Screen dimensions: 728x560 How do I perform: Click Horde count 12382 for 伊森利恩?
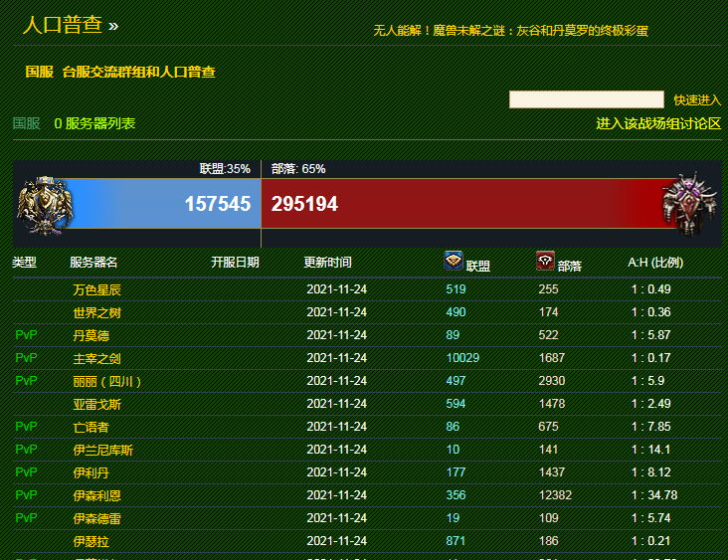(555, 495)
